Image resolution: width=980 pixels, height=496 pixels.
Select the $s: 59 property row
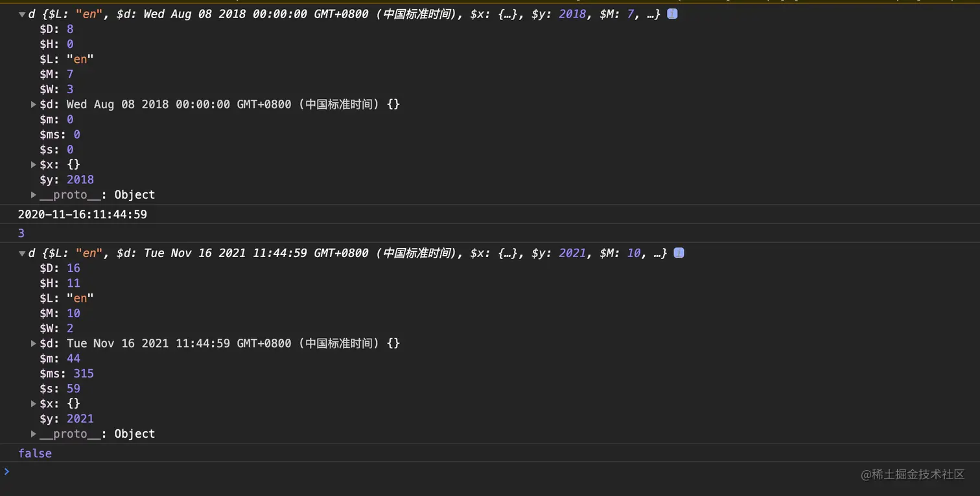click(x=60, y=389)
